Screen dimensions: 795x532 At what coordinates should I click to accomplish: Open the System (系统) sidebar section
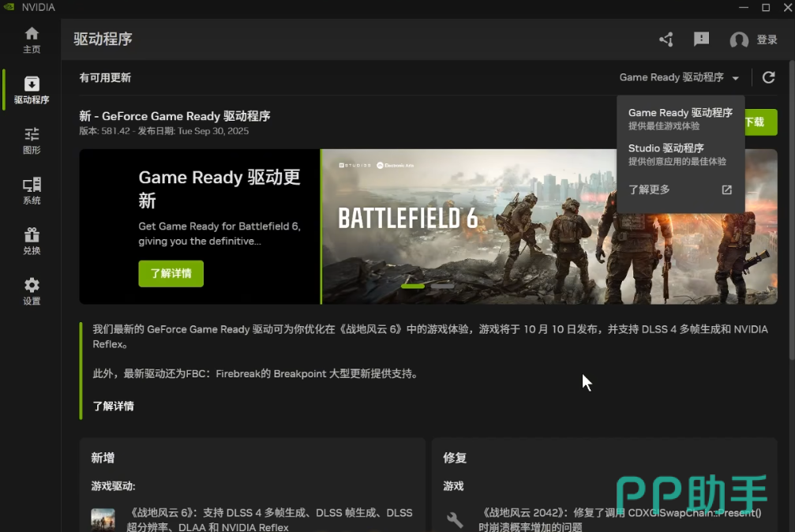coord(32,191)
